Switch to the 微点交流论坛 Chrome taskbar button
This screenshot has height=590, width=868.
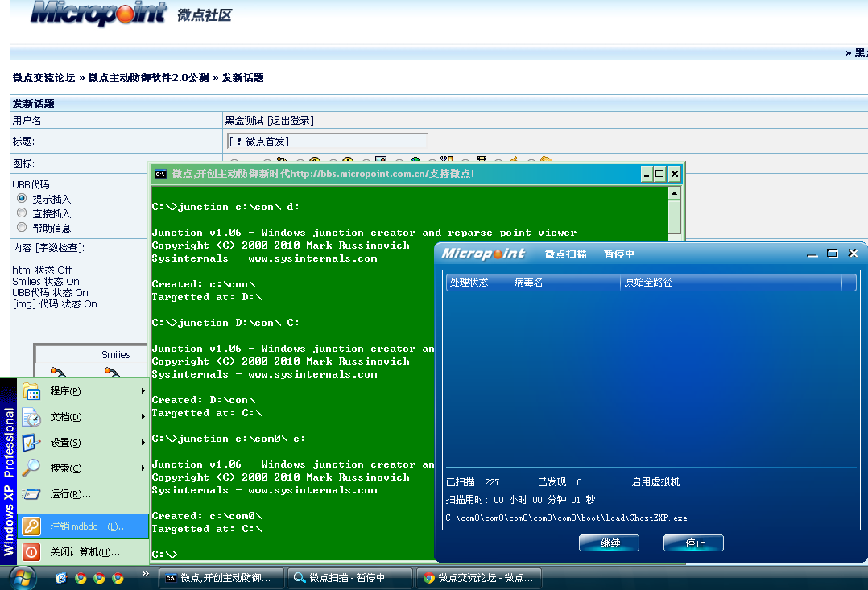click(x=479, y=578)
